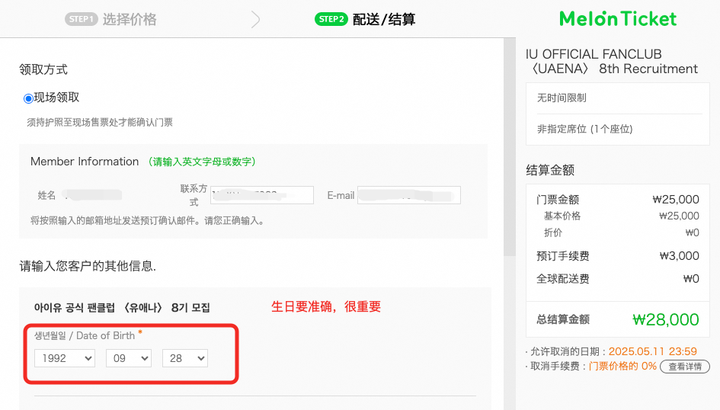
Task: Select the 配送/结算 step tab
Action: point(383,19)
